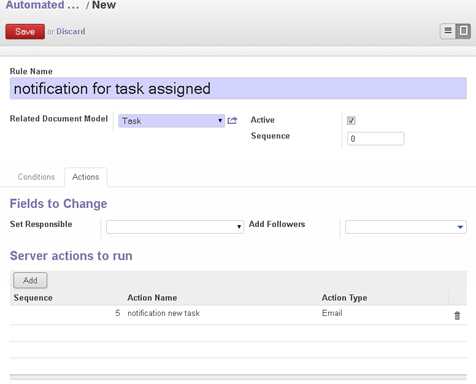Sort by Action Type column header
This screenshot has width=476, height=384.
coord(344,298)
